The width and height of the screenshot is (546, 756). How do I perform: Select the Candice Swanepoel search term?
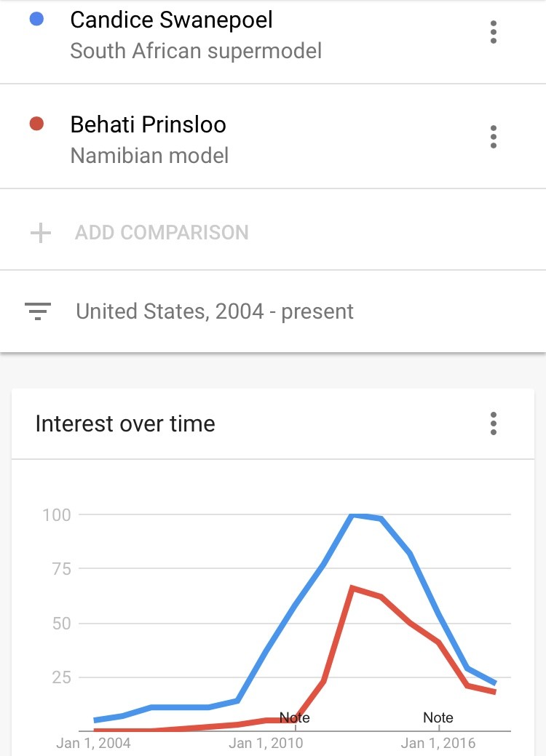tap(171, 20)
